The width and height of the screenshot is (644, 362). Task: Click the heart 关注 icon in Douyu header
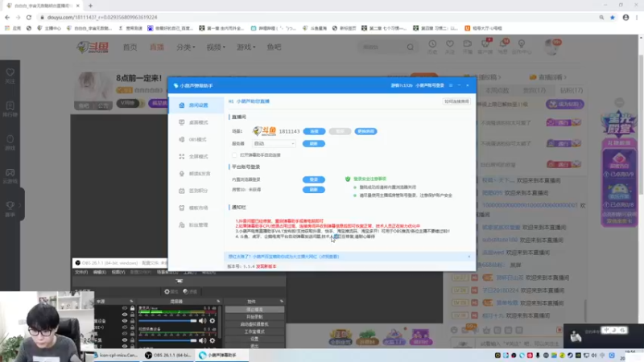(450, 44)
